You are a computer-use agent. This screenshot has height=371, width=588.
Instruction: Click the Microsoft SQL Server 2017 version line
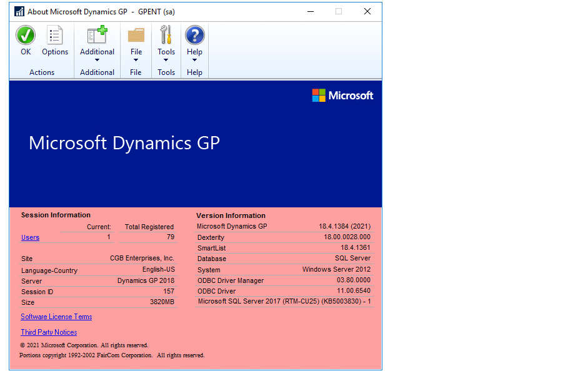click(284, 302)
